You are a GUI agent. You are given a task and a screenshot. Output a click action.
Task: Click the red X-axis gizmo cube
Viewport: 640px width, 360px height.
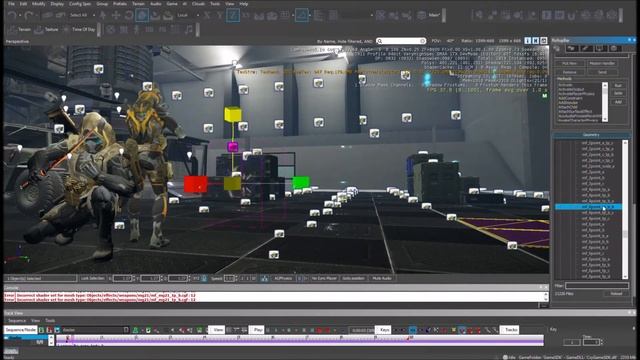[196, 184]
